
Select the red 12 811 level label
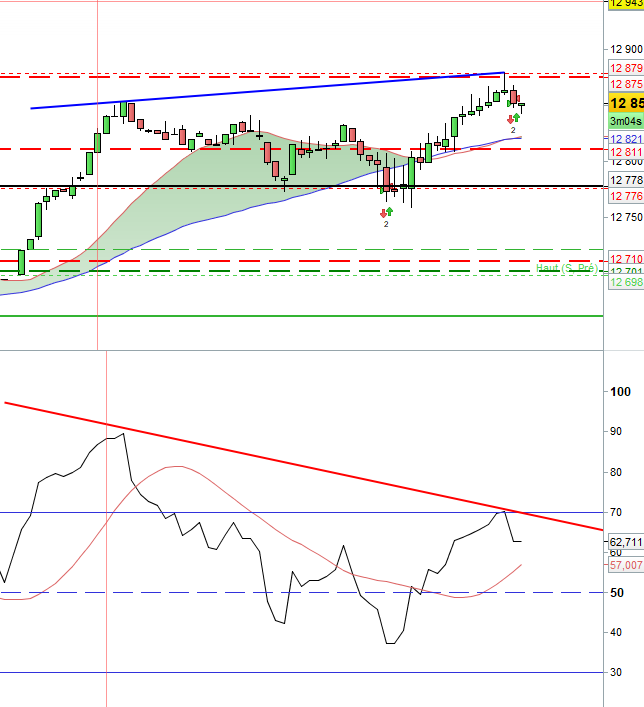pyautogui.click(x=626, y=152)
